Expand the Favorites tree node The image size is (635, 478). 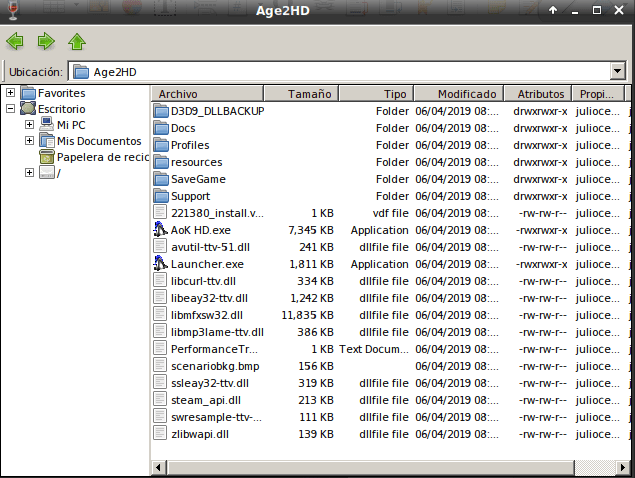(10, 93)
